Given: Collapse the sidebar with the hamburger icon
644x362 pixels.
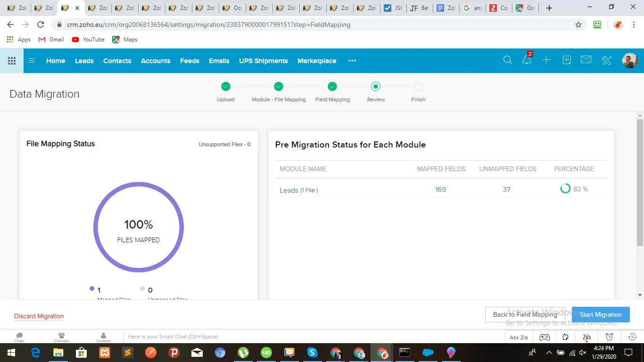Looking at the screenshot, I should 32,60.
